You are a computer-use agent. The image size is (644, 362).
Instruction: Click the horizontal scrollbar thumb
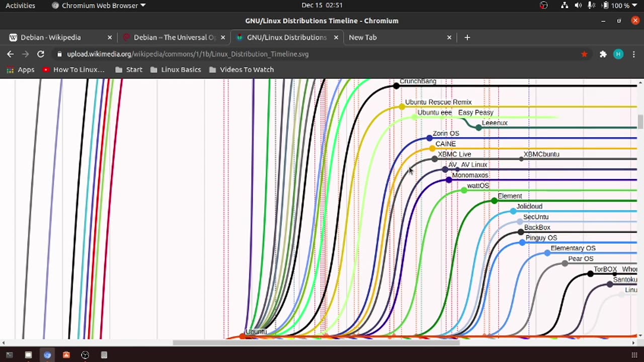(316, 343)
